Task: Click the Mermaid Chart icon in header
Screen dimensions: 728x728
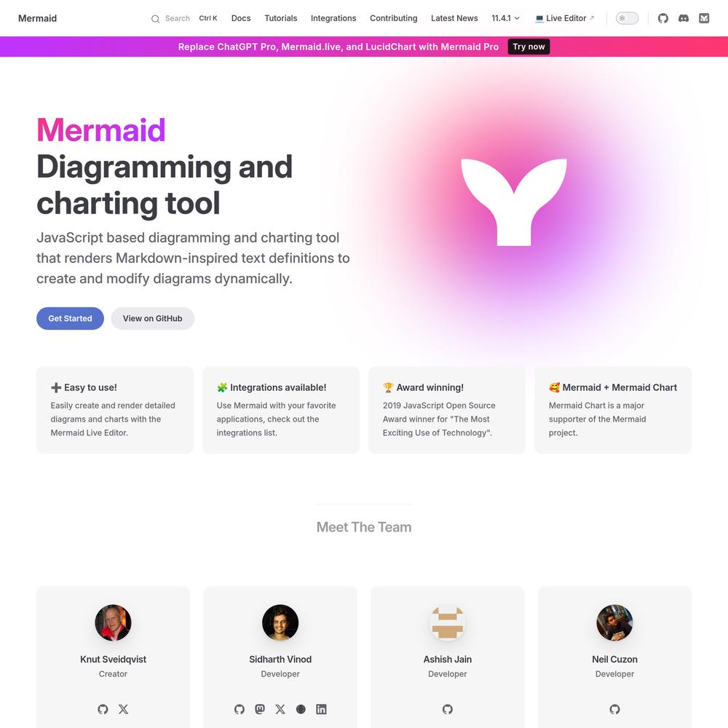Action: point(704,18)
